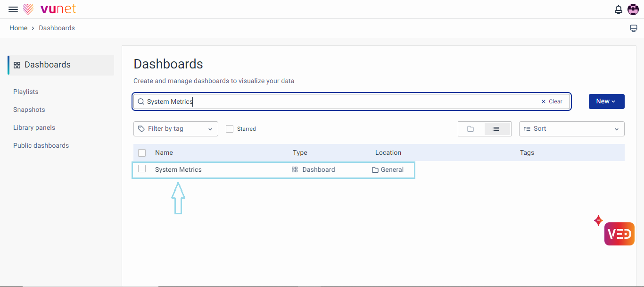The height and width of the screenshot is (287, 644).
Task: Go to Playlists section
Action: coord(26,92)
